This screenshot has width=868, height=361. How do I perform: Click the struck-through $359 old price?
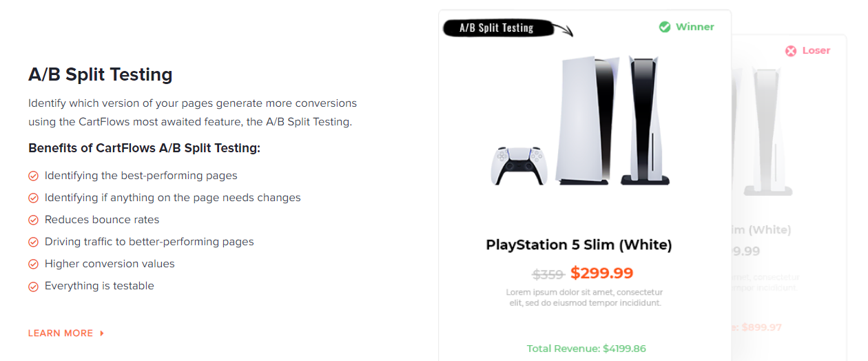click(x=549, y=274)
